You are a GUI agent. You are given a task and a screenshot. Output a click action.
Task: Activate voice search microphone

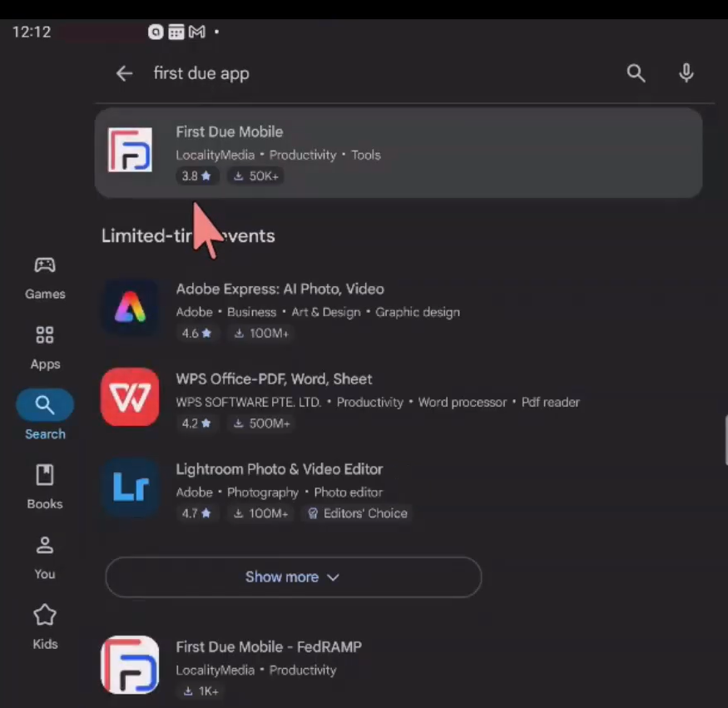pos(686,73)
